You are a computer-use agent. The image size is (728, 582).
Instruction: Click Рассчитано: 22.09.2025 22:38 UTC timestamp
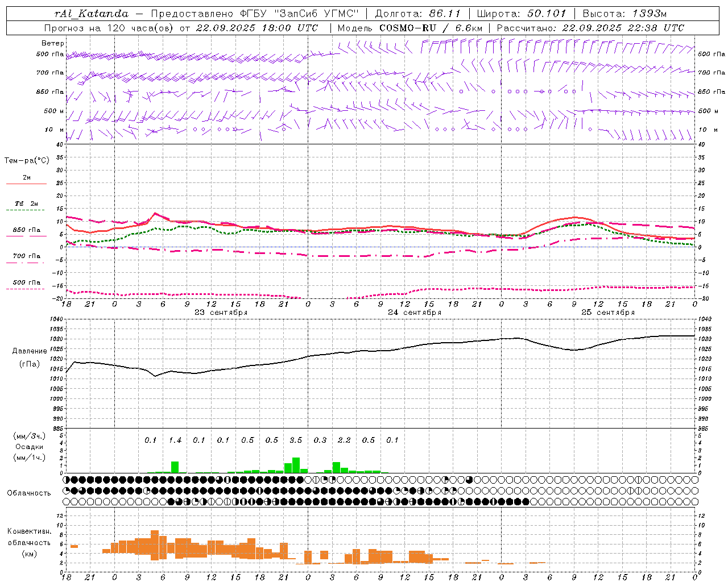[x=590, y=28]
